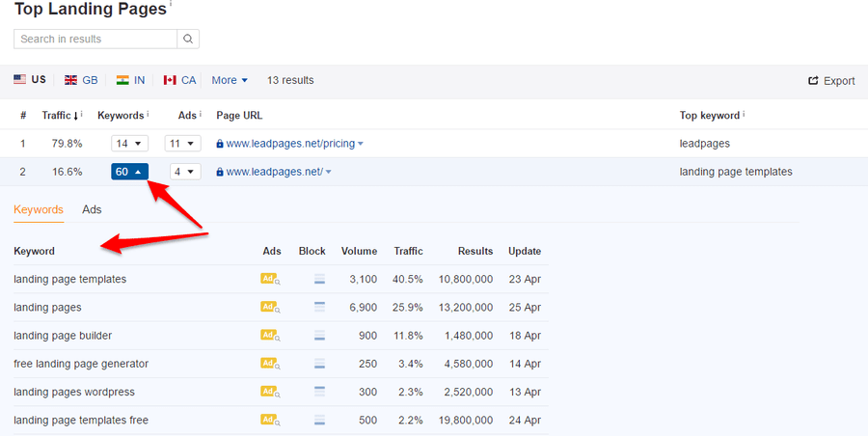Screen dimensions: 868x436
Task: Click the Block icon for free landing page generator
Action: [319, 364]
